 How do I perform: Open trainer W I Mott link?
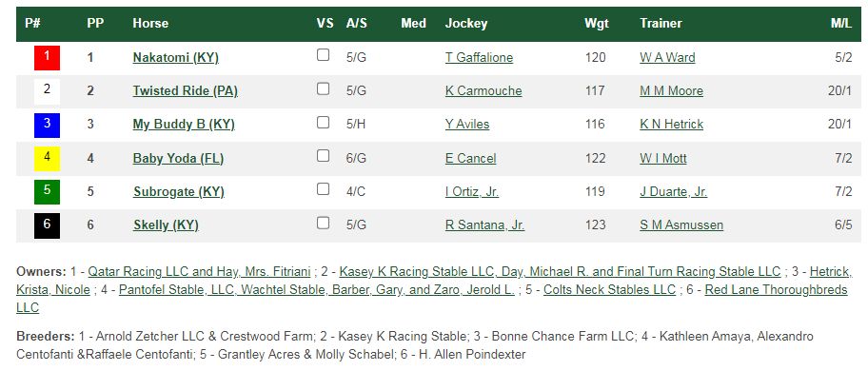[x=663, y=159]
